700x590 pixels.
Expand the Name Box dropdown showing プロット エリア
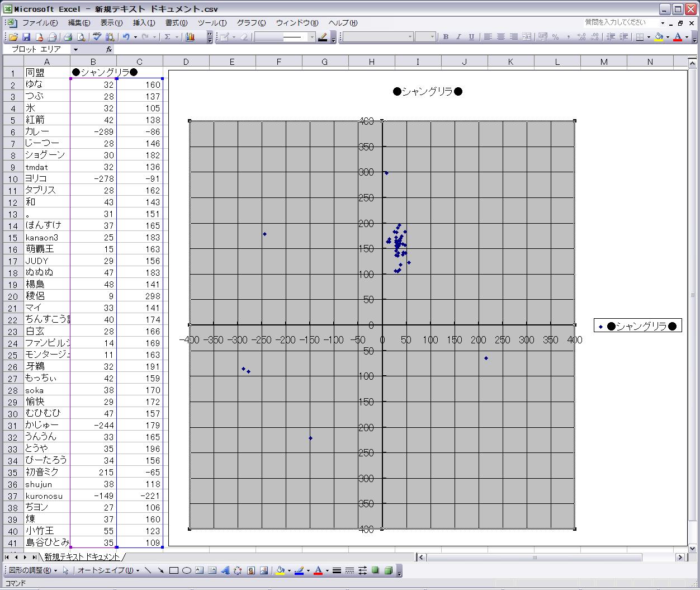[x=75, y=49]
